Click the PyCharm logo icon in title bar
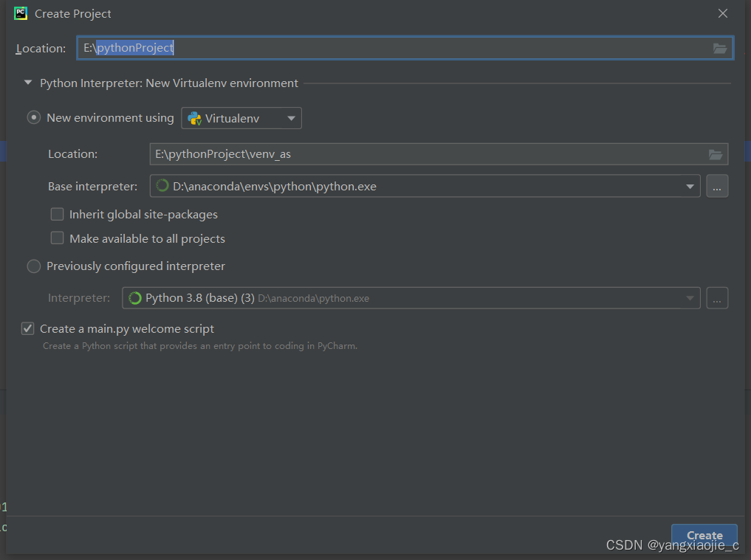The width and height of the screenshot is (751, 560). coord(21,13)
